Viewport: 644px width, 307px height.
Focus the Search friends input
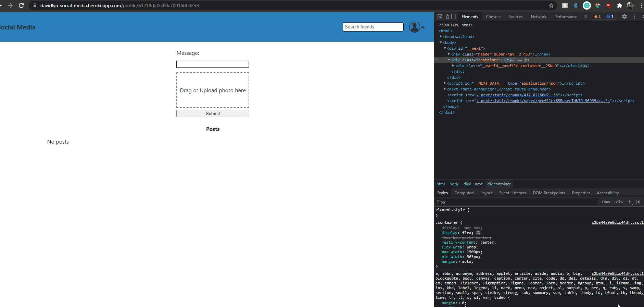(x=373, y=27)
